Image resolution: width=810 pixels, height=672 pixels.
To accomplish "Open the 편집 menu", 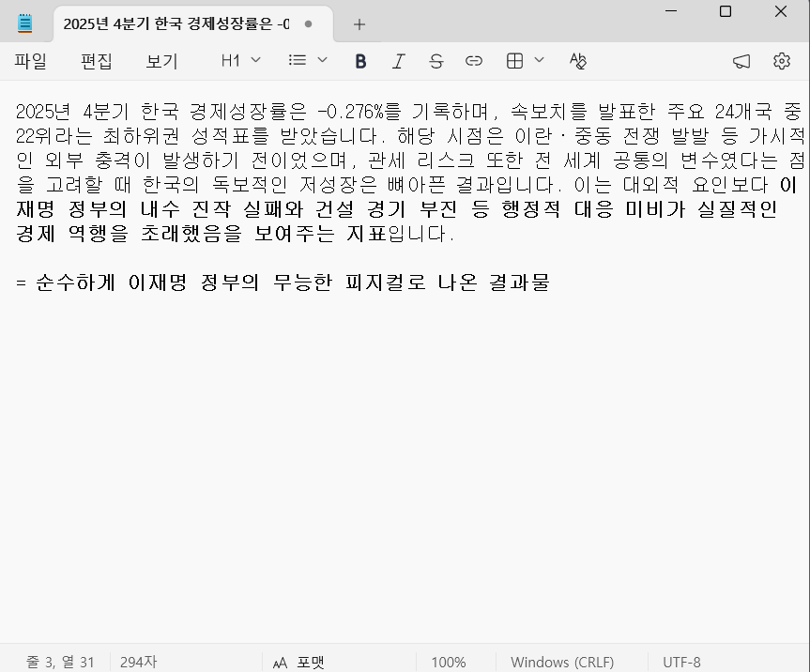I will [96, 60].
